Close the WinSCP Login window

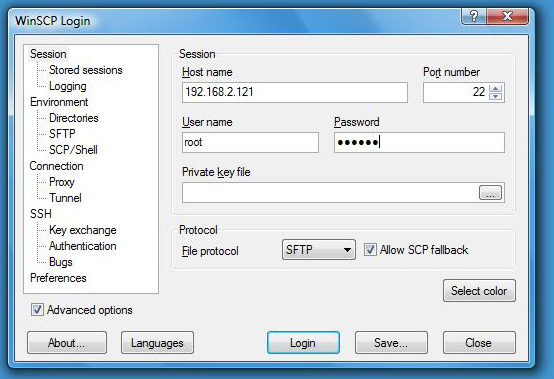(x=508, y=16)
